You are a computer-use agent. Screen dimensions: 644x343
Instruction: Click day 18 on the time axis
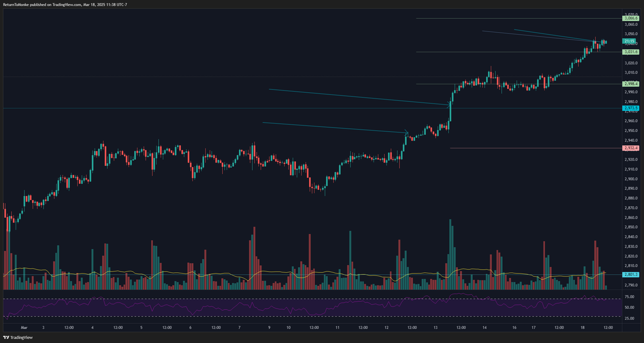[x=583, y=327]
